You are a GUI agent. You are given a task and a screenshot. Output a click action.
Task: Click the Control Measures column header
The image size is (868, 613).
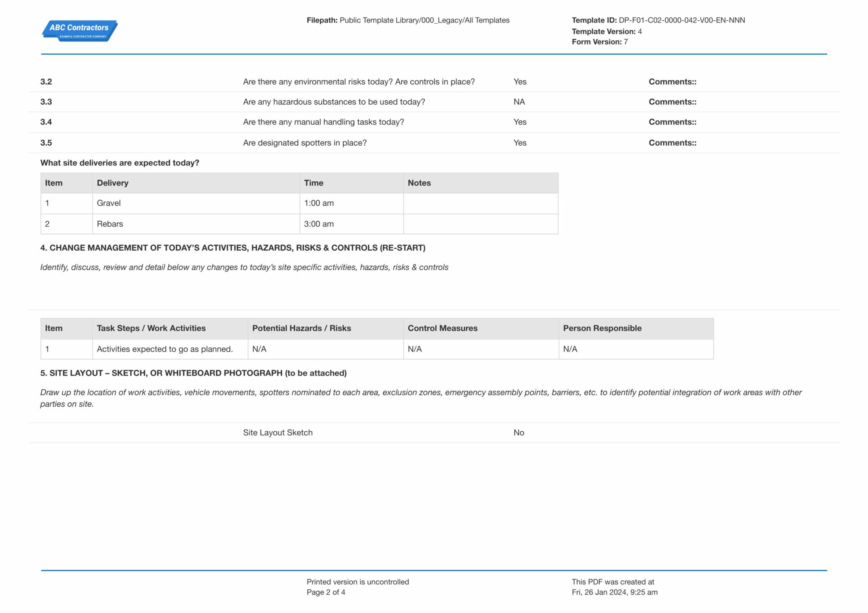(442, 328)
